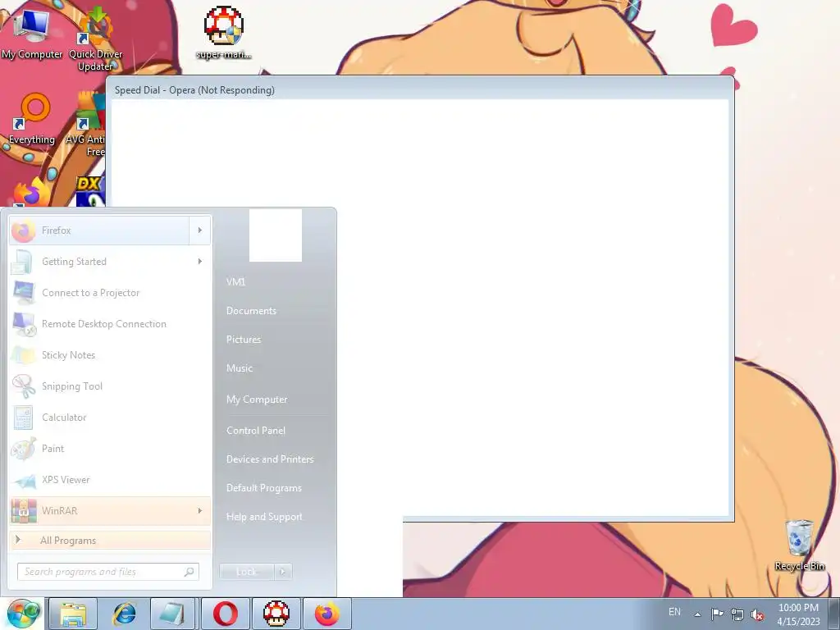Show hidden tray icons arrow
The width and height of the screenshot is (840, 630).
[697, 614]
